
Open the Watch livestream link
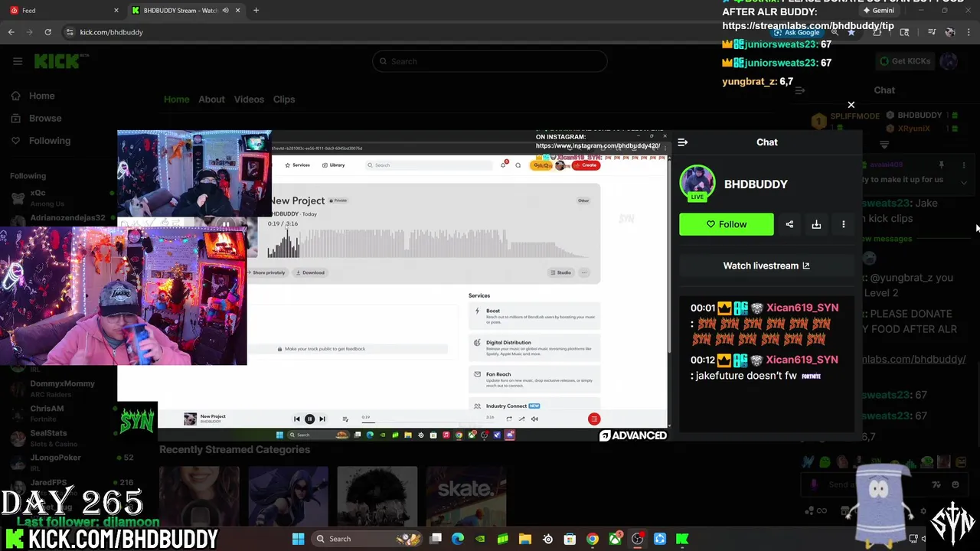(766, 266)
